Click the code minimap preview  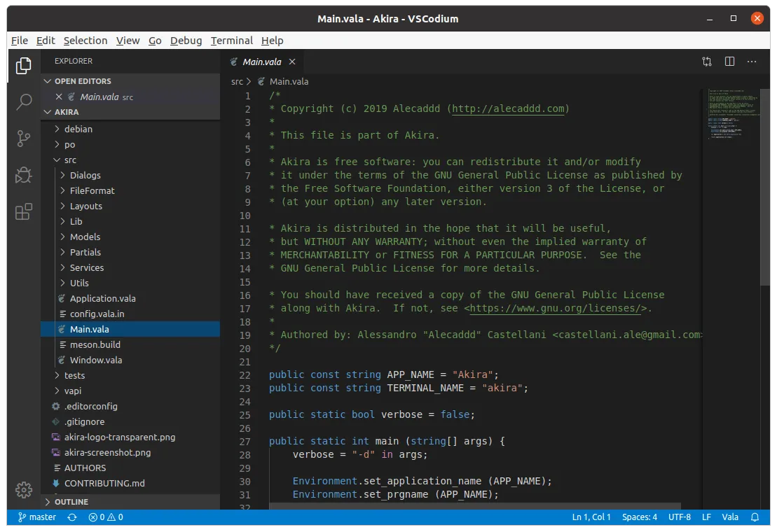coord(731,115)
